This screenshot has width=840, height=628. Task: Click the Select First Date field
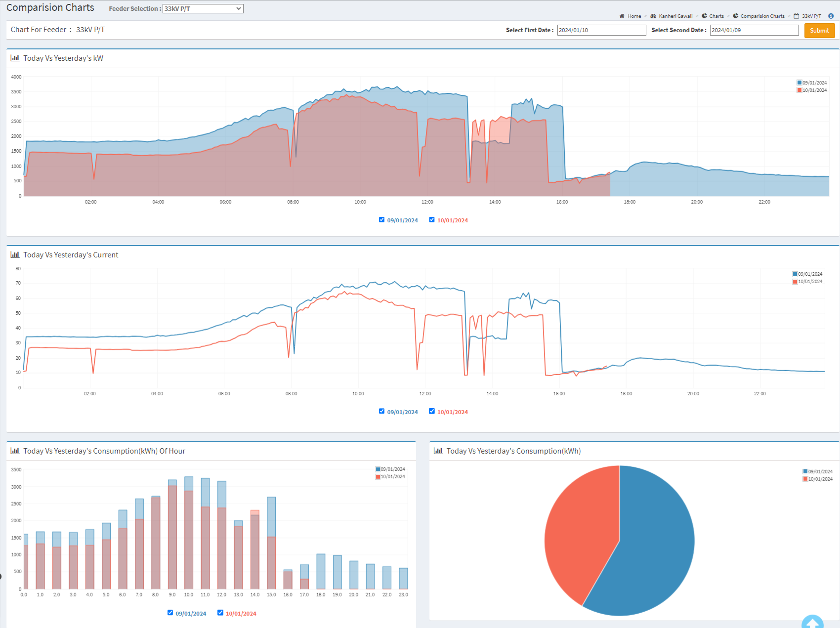pos(601,30)
